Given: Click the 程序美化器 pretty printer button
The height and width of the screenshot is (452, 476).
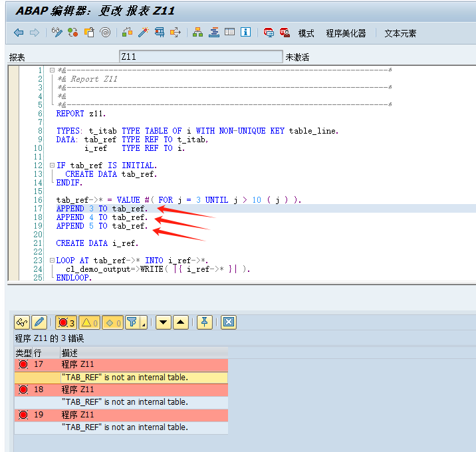Looking at the screenshot, I should (346, 33).
